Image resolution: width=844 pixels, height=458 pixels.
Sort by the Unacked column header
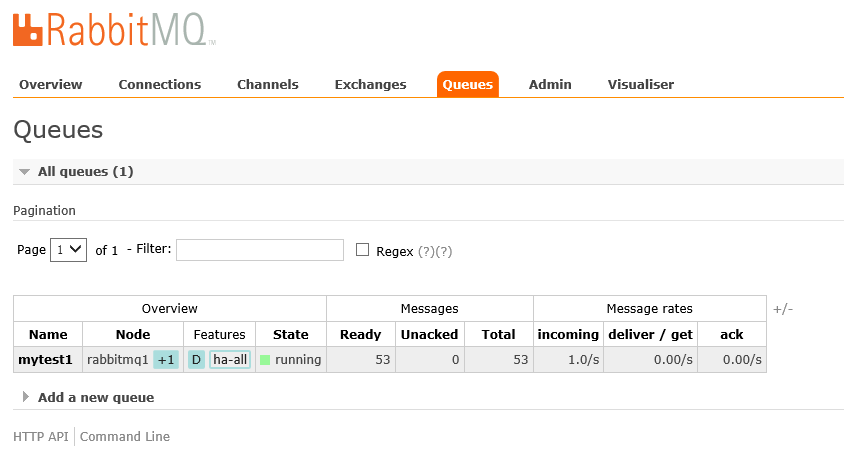(x=430, y=334)
